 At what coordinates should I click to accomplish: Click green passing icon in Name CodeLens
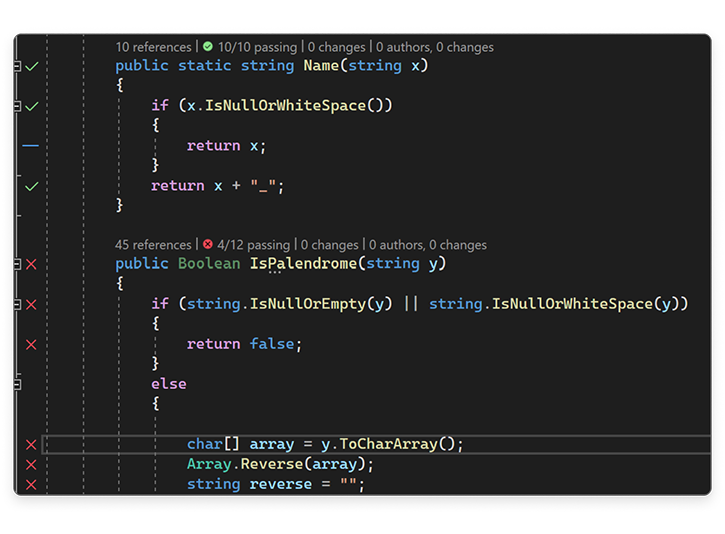[208, 47]
